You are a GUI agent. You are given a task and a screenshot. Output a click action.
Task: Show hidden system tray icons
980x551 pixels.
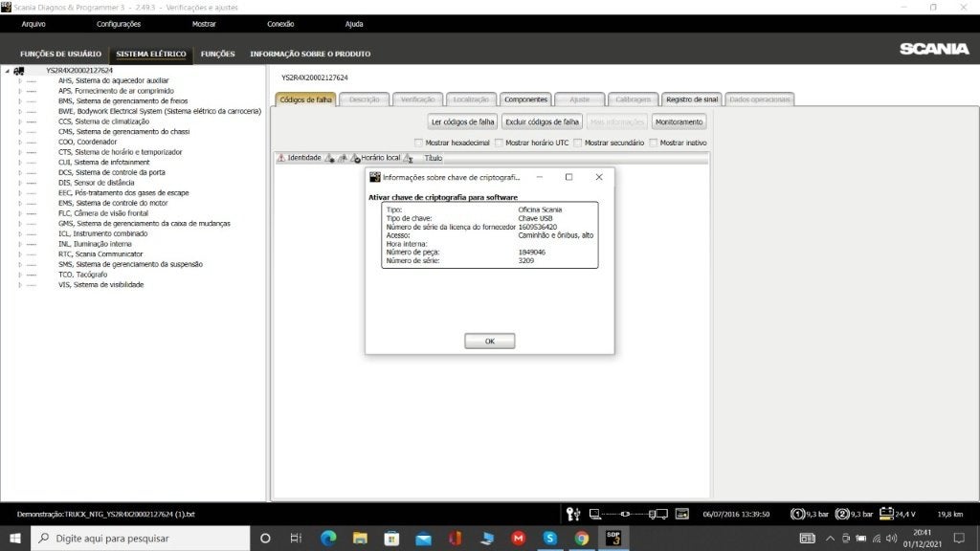pos(830,538)
